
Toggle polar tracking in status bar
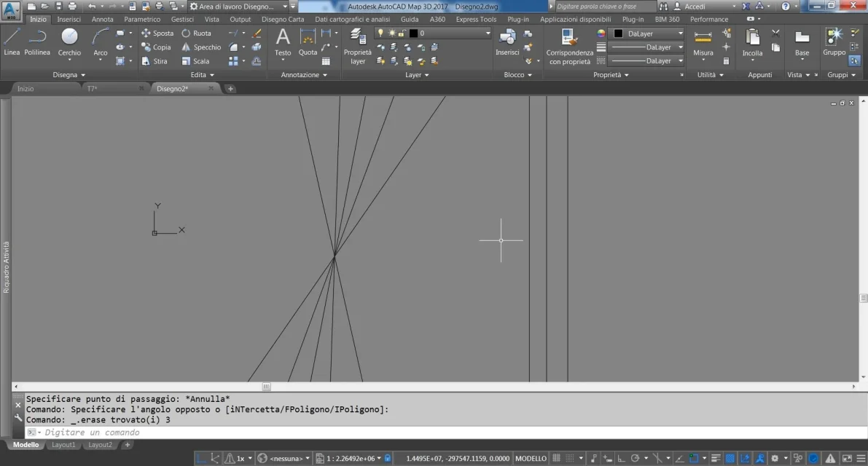635,458
